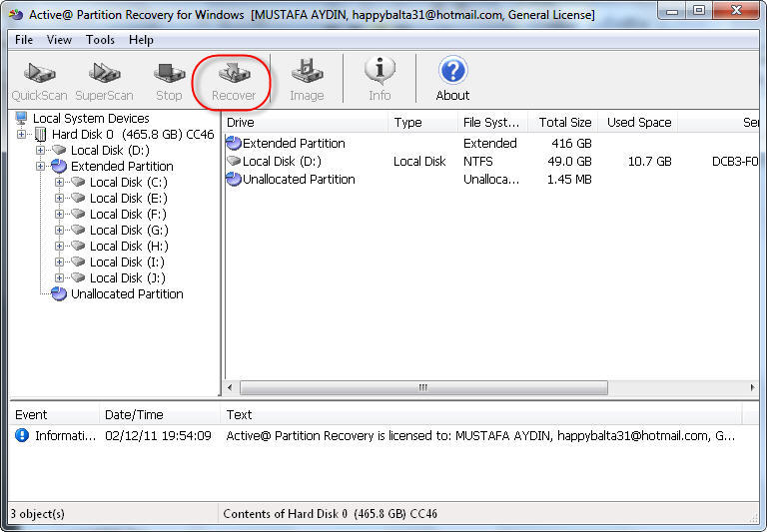This screenshot has height=532, width=767.
Task: Open the File menu
Action: click(x=24, y=40)
